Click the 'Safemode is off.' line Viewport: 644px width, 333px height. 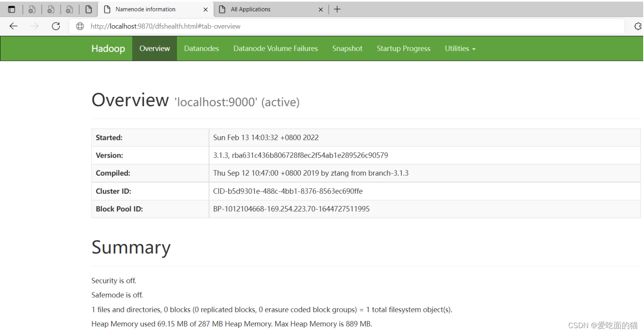[x=117, y=295]
